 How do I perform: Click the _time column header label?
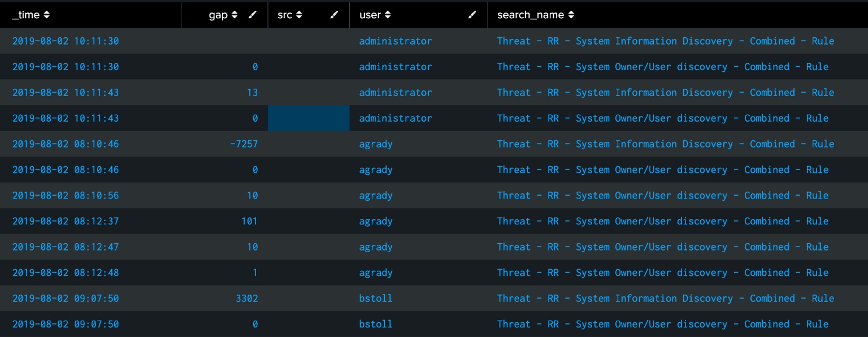[26, 15]
